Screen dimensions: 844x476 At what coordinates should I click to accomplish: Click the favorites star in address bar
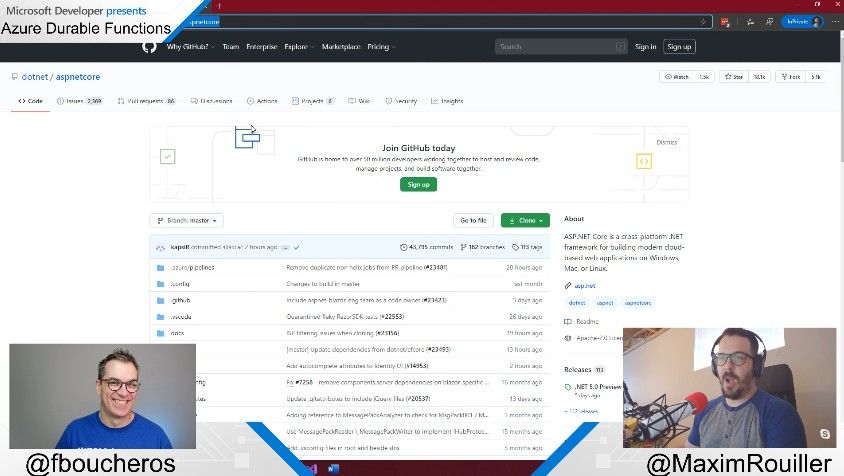(x=703, y=22)
